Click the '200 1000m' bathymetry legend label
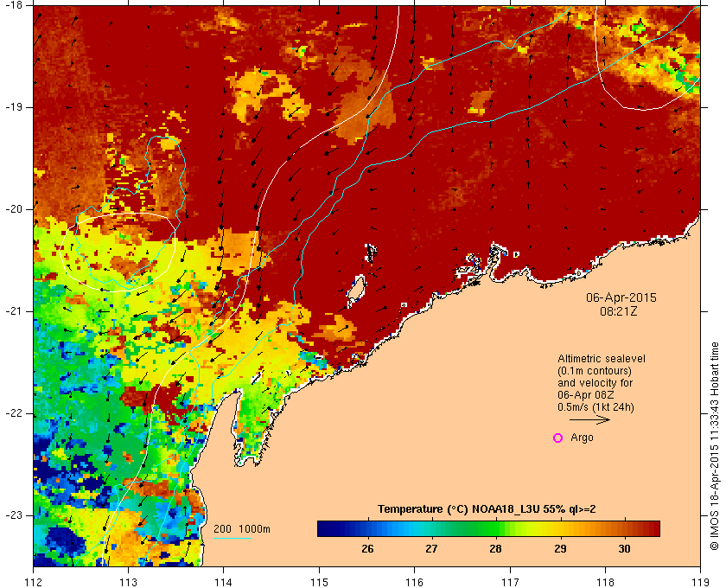 [x=242, y=529]
